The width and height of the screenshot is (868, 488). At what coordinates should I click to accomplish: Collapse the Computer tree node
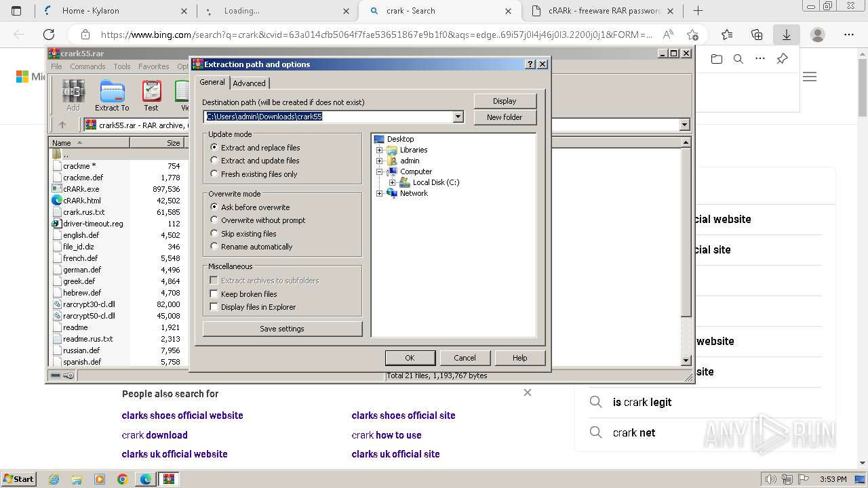[380, 171]
